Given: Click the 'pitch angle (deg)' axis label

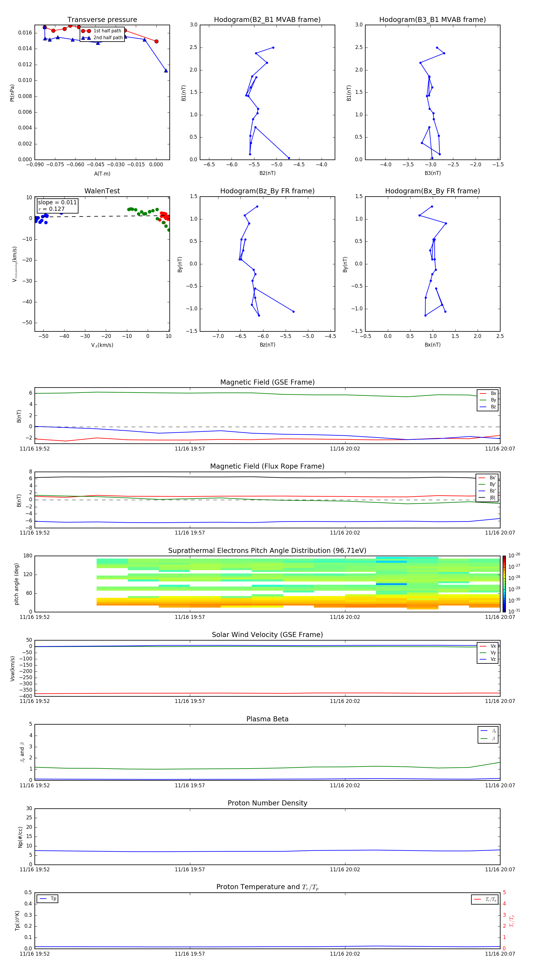Looking at the screenshot, I should click(x=16, y=584).
